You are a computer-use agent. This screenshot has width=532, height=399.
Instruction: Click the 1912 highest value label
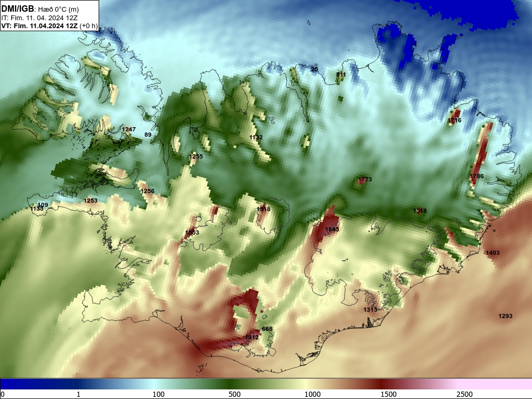pos(252,337)
